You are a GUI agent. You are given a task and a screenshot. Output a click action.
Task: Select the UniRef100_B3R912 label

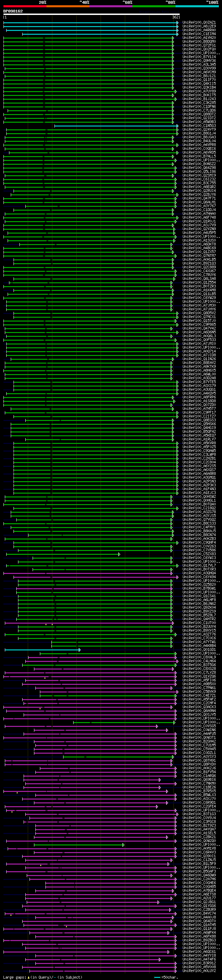click(199, 963)
